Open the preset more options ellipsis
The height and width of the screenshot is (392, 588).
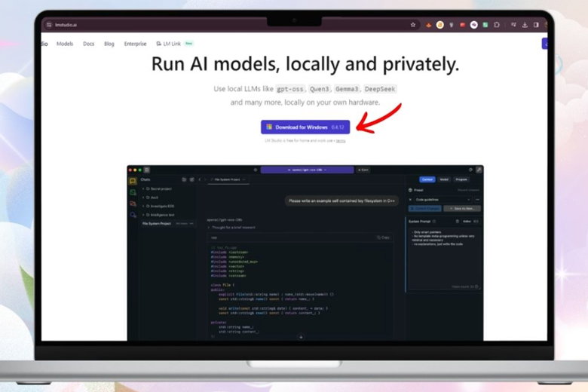pyautogui.click(x=477, y=200)
